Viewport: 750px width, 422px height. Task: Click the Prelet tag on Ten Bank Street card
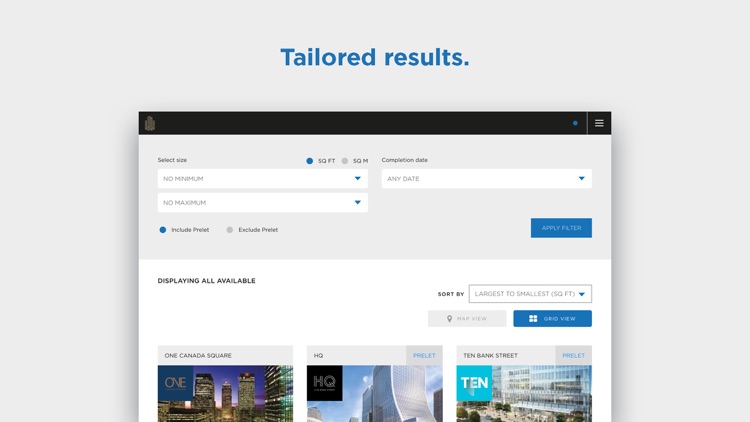[574, 355]
